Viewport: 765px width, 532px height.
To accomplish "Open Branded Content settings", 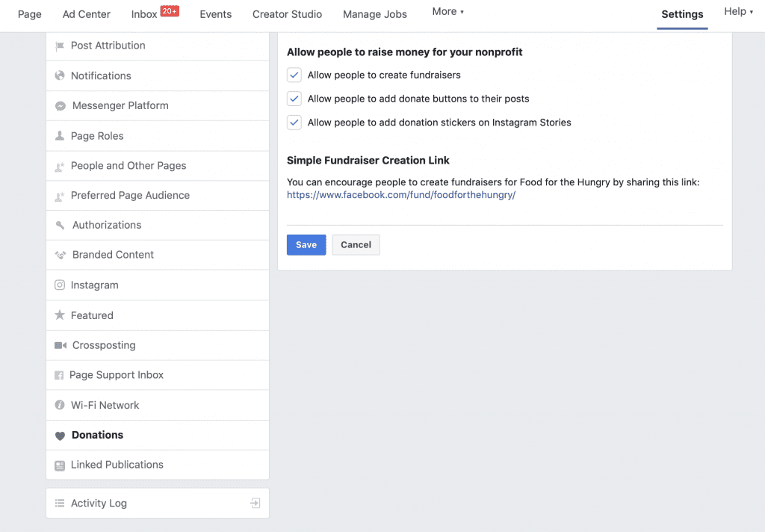I will point(158,255).
